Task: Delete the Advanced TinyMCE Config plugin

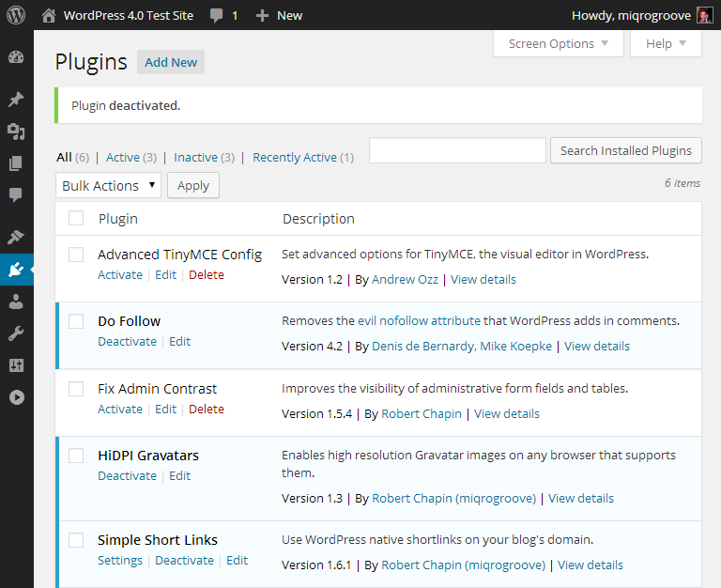Action: pos(207,274)
